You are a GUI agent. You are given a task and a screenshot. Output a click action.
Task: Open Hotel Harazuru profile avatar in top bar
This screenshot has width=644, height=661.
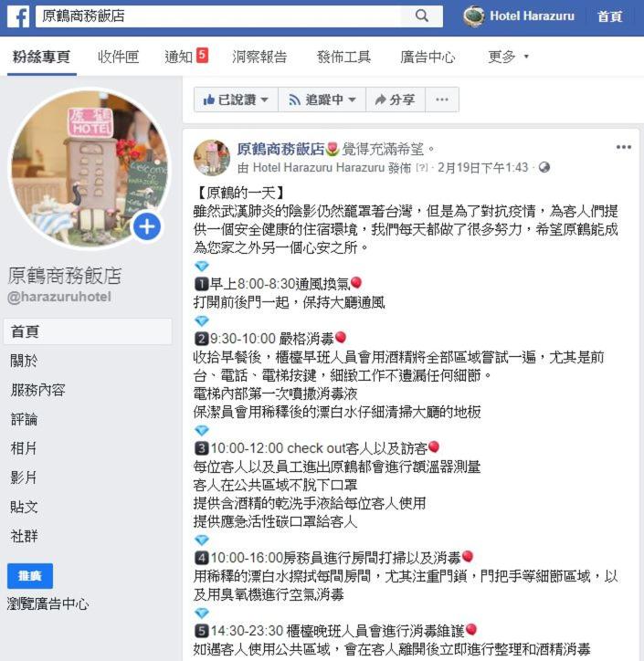(x=473, y=16)
